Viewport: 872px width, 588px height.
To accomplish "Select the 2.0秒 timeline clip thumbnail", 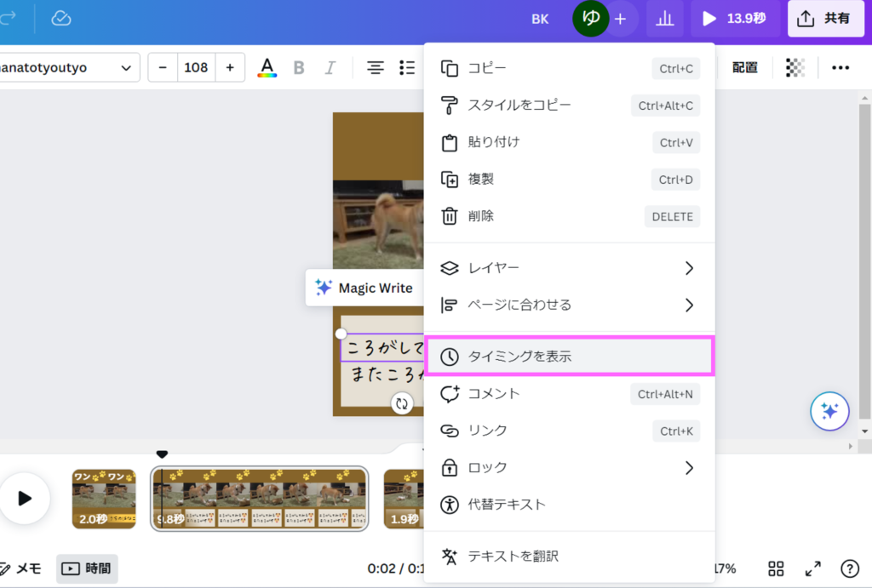I will [x=103, y=499].
